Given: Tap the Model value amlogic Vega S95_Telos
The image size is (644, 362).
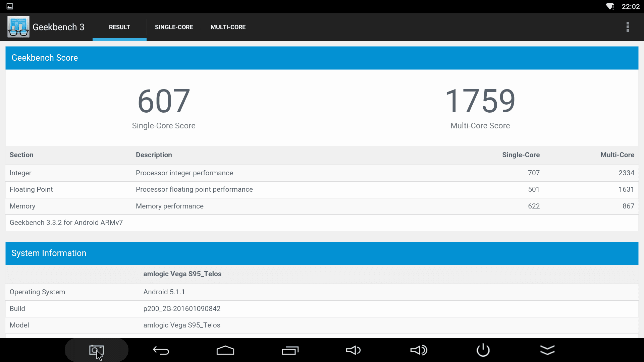Looking at the screenshot, I should (x=182, y=325).
